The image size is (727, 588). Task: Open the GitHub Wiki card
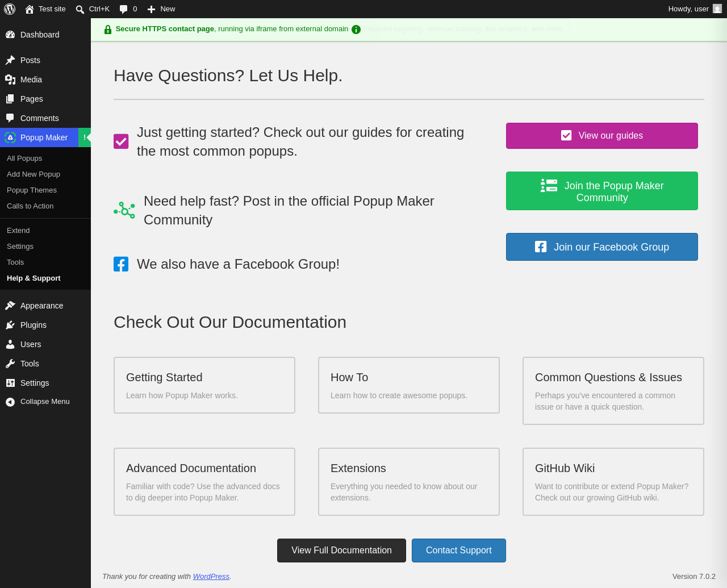coord(613,482)
